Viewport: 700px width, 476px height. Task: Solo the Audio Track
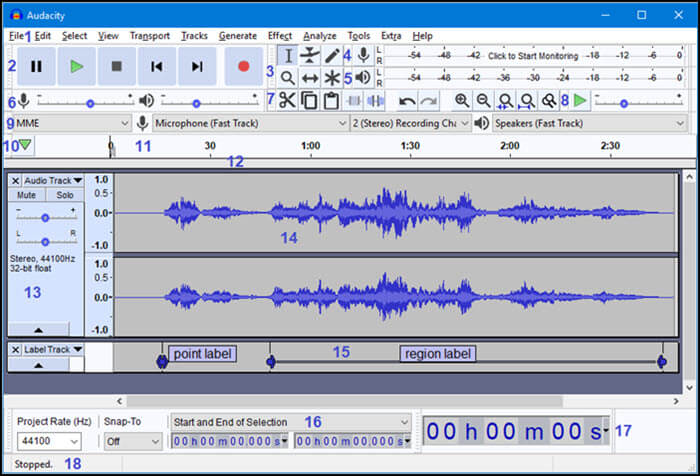point(65,196)
